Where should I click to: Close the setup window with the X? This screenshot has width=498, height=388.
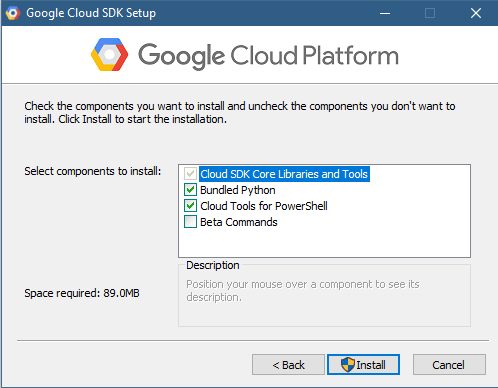476,13
